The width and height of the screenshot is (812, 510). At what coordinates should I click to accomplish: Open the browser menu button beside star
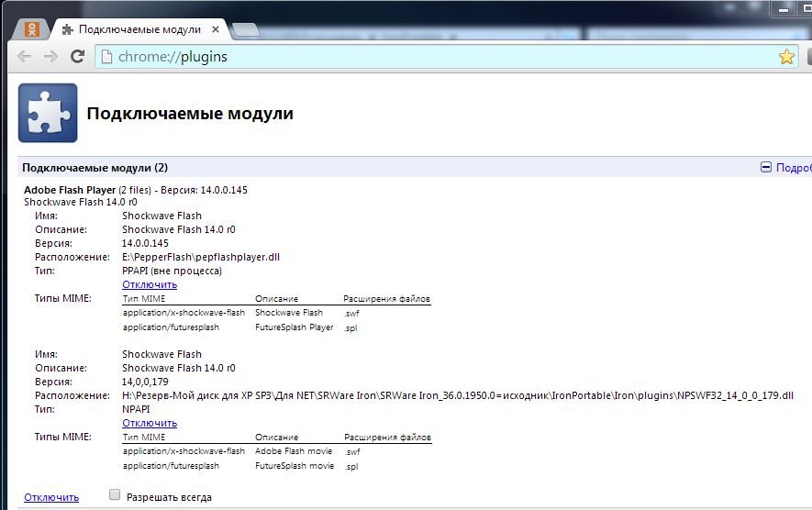[809, 57]
